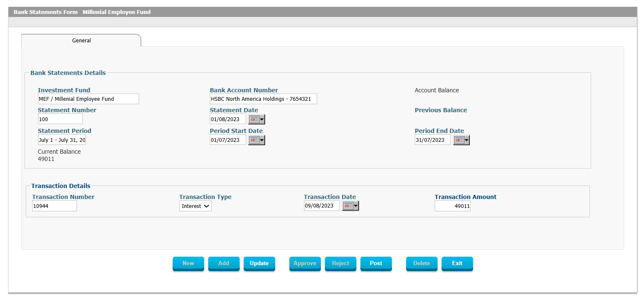This screenshot has width=644, height=299.
Task: Click the Transaction Details heading
Action: click(x=61, y=186)
